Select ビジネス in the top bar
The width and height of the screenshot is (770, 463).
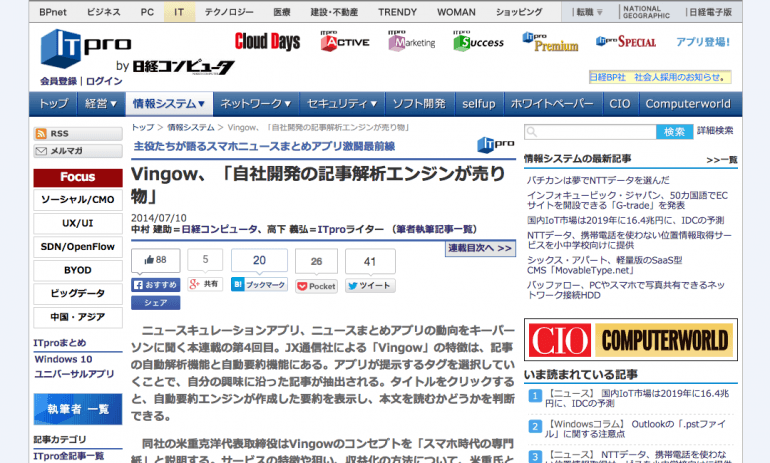click(x=104, y=12)
